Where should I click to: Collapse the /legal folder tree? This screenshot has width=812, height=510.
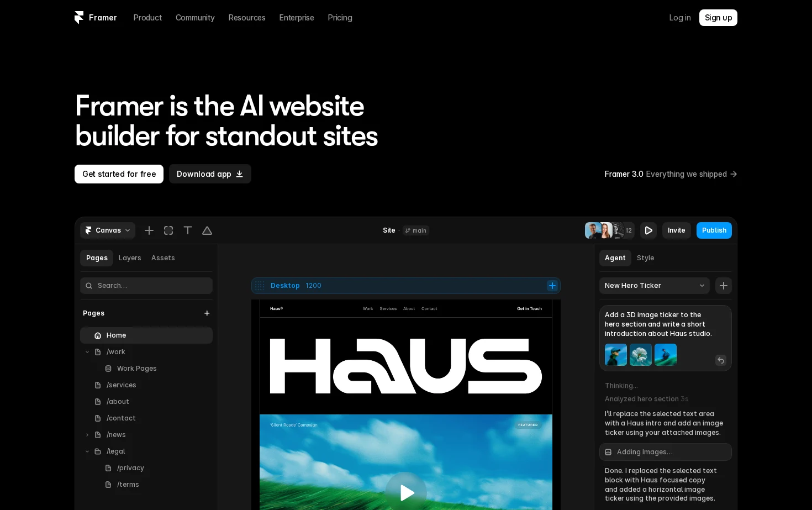tap(87, 451)
